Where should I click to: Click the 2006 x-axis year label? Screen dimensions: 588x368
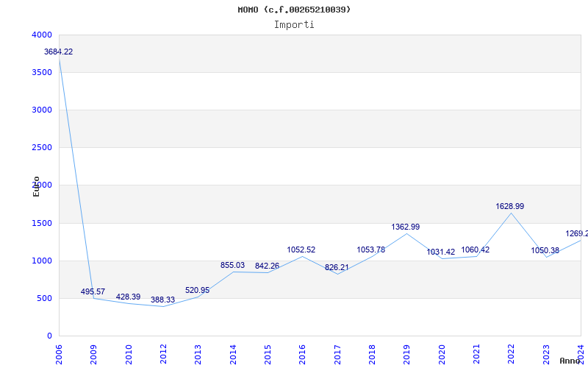click(59, 354)
